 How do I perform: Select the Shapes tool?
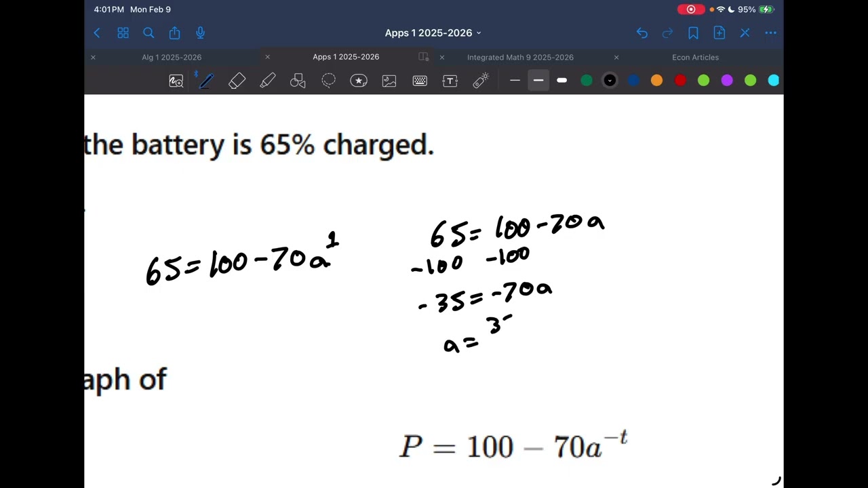298,81
